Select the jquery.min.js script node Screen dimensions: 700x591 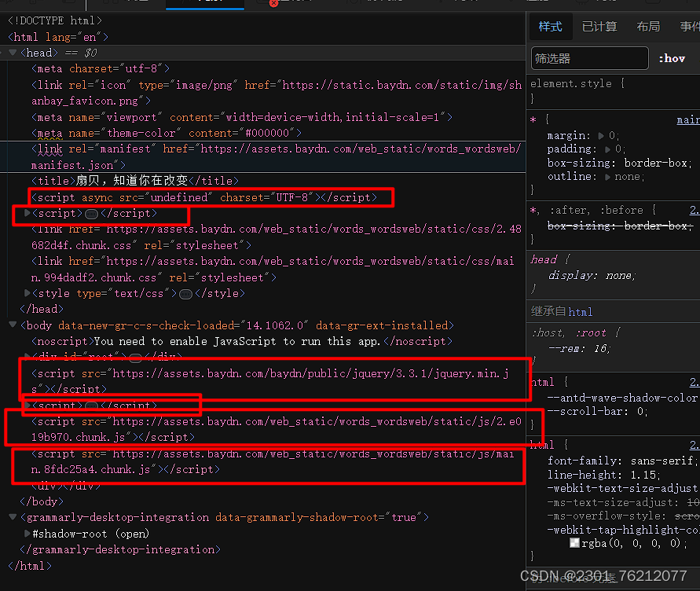(270, 381)
